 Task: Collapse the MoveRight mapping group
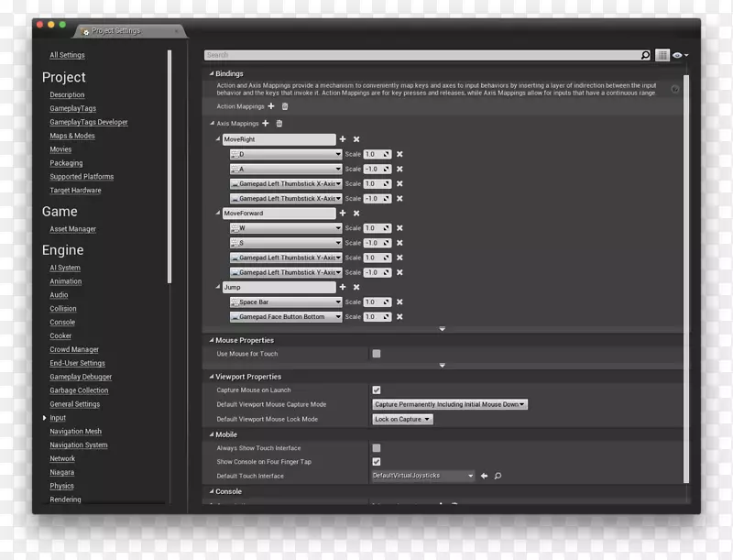(x=218, y=138)
